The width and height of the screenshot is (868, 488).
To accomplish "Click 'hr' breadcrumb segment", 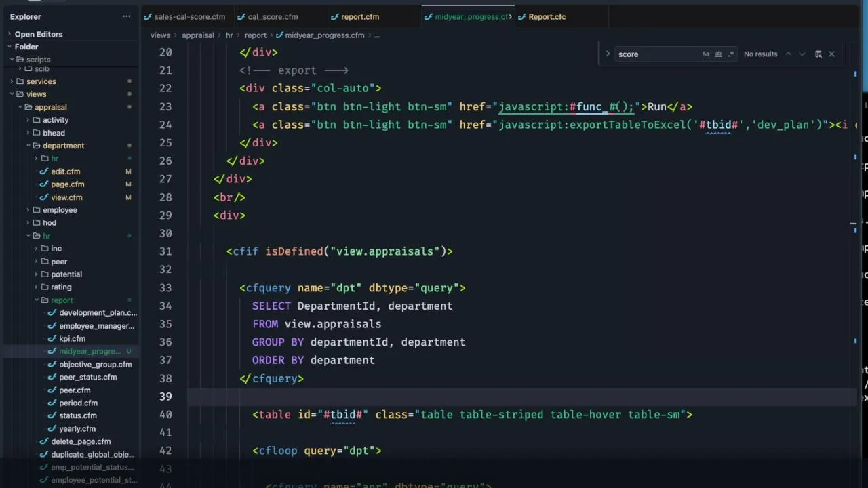I will pos(229,35).
